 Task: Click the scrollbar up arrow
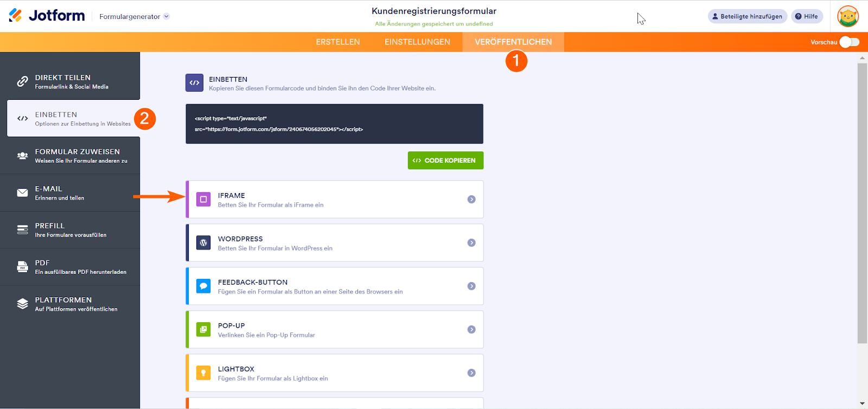point(862,57)
